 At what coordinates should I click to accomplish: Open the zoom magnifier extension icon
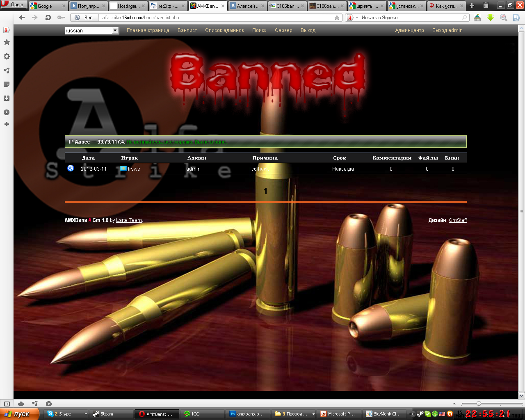pyautogui.click(x=504, y=18)
